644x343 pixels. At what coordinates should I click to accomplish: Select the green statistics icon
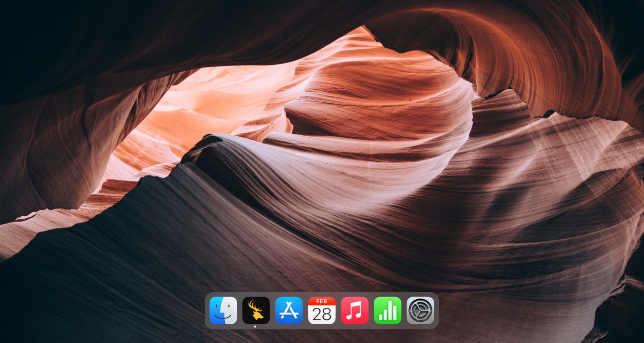pos(387,310)
